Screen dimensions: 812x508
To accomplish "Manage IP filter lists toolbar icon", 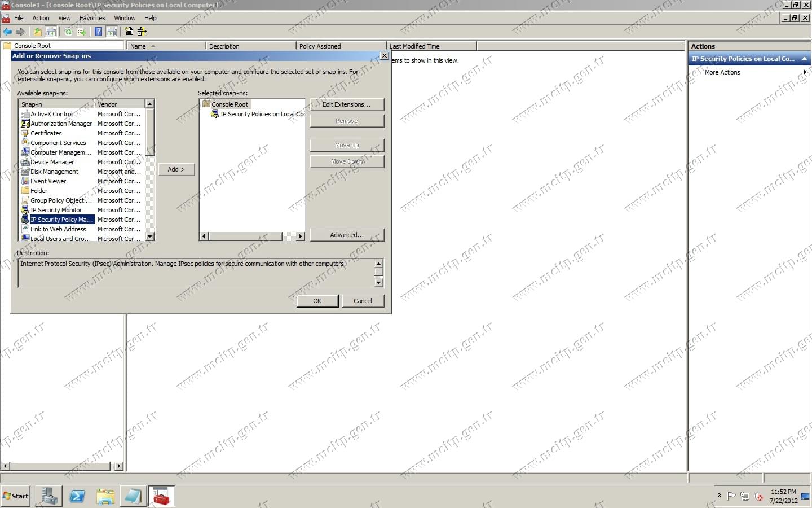I will point(142,32).
